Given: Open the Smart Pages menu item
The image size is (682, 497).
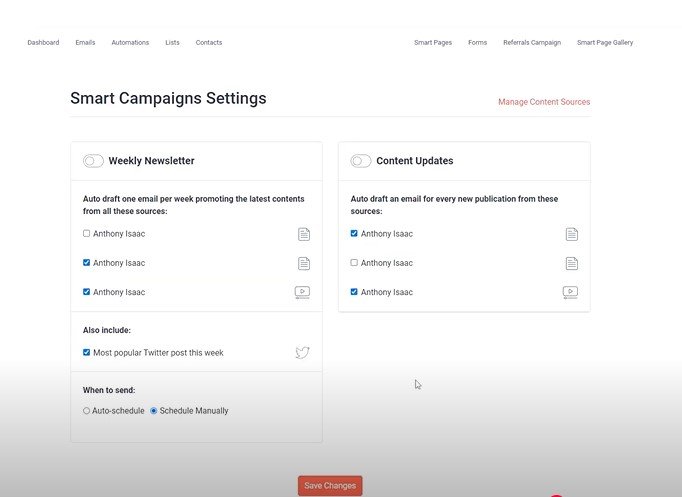Looking at the screenshot, I should 433,43.
